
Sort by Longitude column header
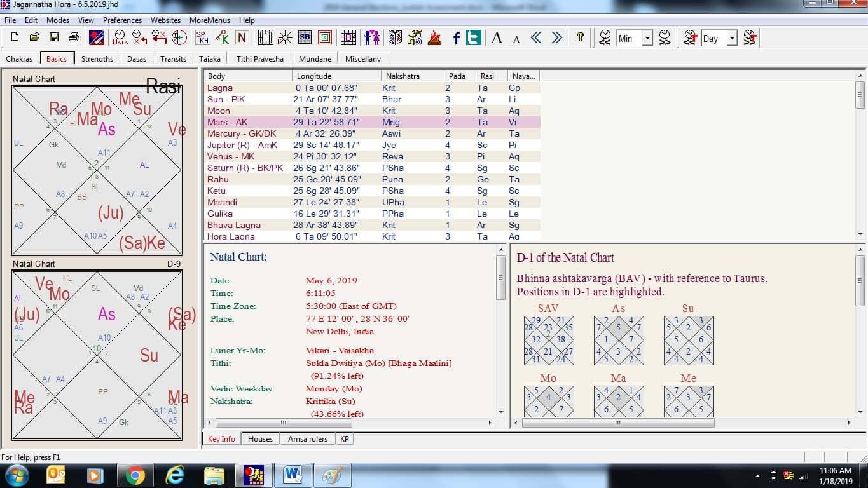coord(336,76)
